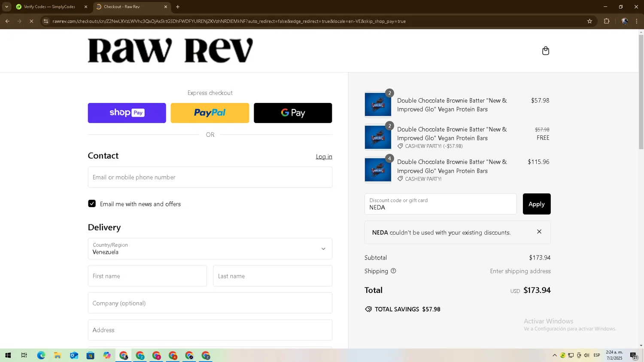Viewport: 644px width, 362px height.
Task: Open the Windows Start menu
Action: pos(8,356)
